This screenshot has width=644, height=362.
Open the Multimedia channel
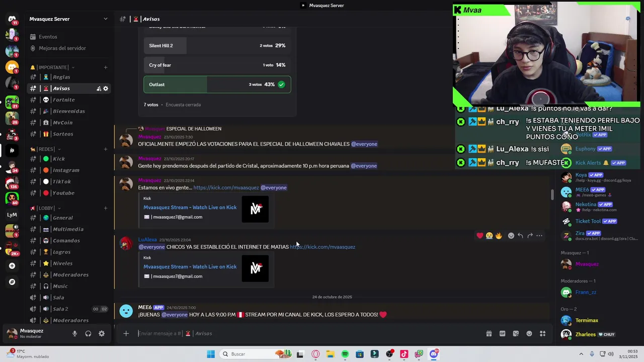69,229
